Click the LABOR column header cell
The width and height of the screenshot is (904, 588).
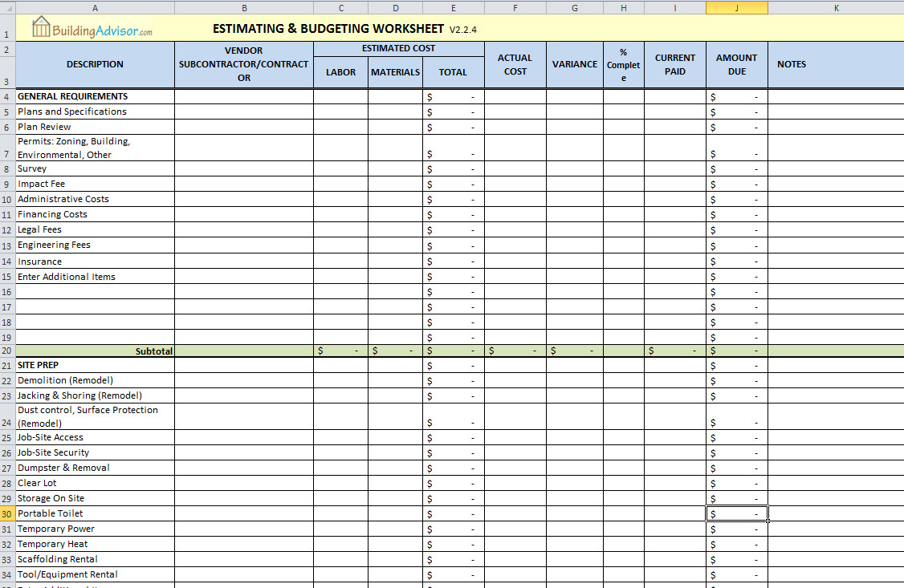coord(340,72)
